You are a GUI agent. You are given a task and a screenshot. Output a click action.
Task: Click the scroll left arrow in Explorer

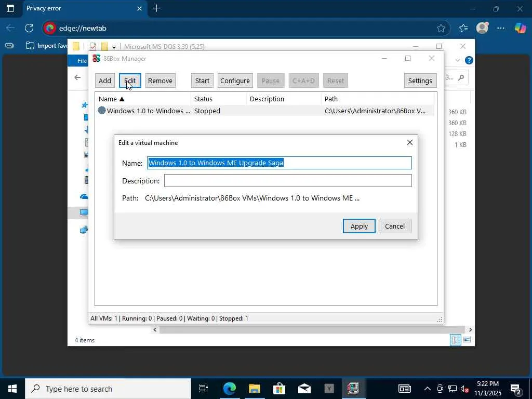pos(155,329)
